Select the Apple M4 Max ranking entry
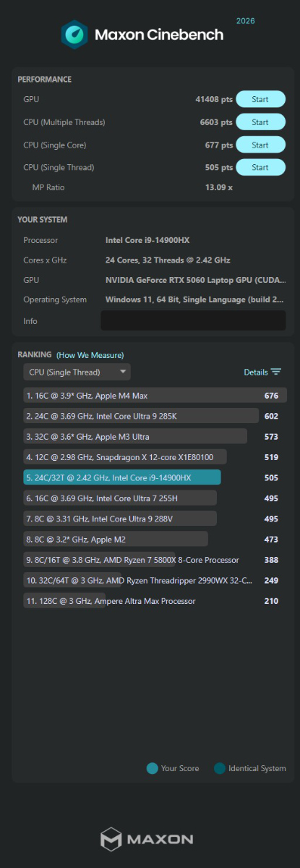Viewport: 300px width, 868px height. tap(155, 395)
